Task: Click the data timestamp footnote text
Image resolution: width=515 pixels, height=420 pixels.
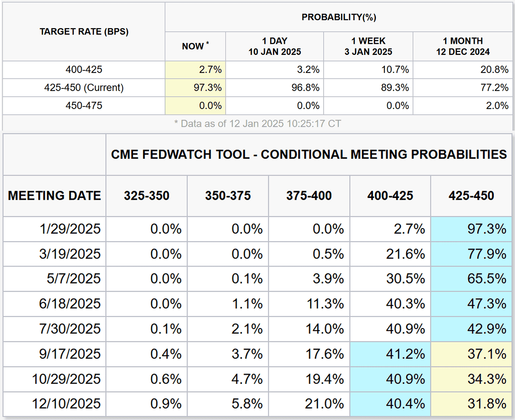Action: [x=257, y=124]
